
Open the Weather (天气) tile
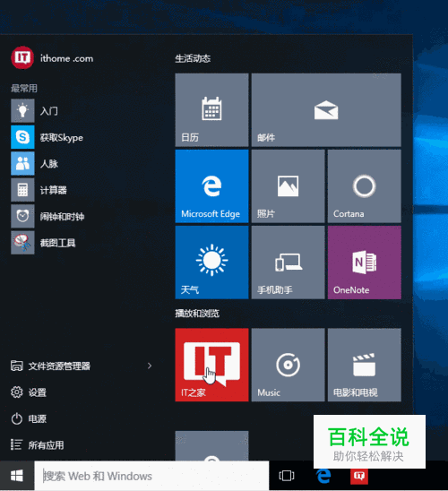click(x=211, y=263)
